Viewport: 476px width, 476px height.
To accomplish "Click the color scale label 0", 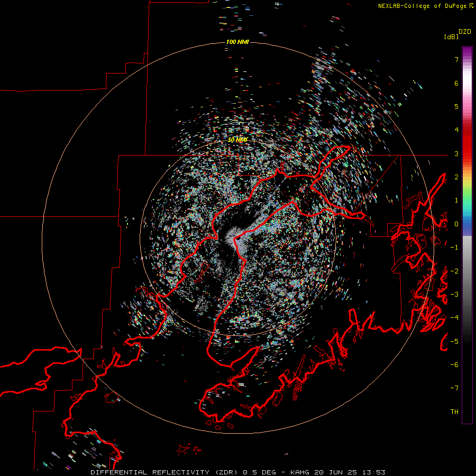I will 456,224.
